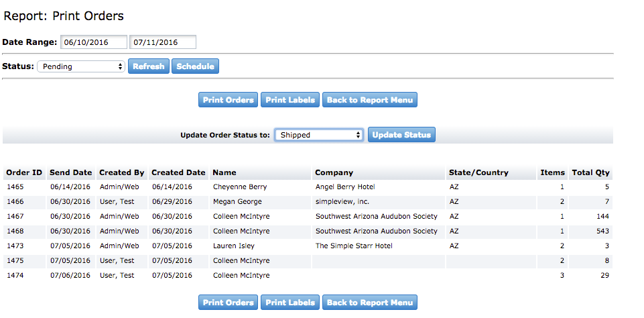The width and height of the screenshot is (644, 318).
Task: Click the end date field 07/11/2016
Action: coord(163,42)
